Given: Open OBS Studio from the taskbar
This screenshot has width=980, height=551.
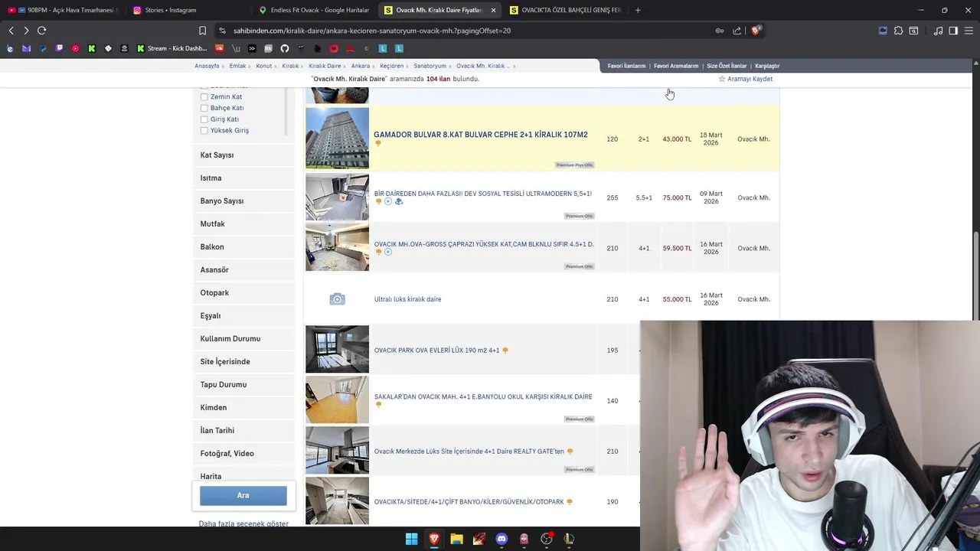Looking at the screenshot, I should pyautogui.click(x=547, y=539).
